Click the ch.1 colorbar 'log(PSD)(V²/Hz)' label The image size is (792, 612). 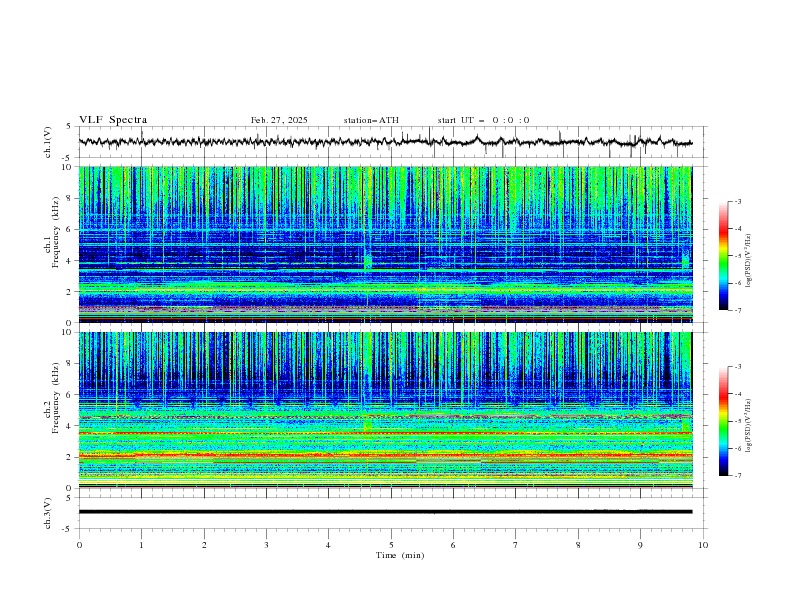click(748, 261)
